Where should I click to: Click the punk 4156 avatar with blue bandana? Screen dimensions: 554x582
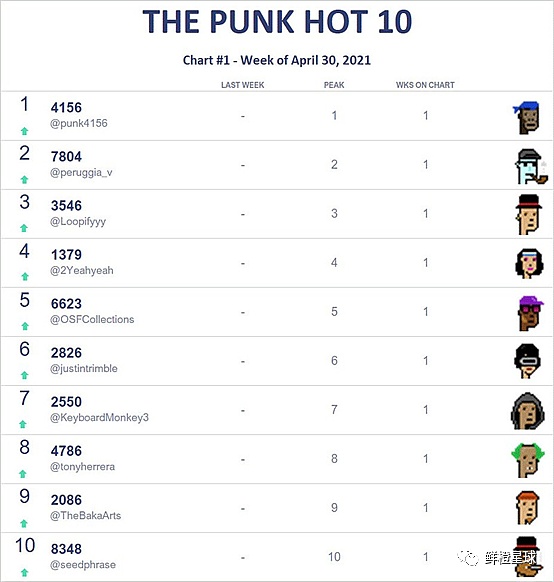coord(526,117)
